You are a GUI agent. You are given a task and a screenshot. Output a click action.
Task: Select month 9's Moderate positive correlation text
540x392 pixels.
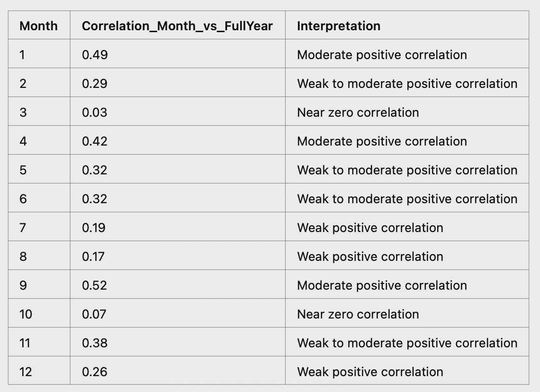tap(382, 285)
